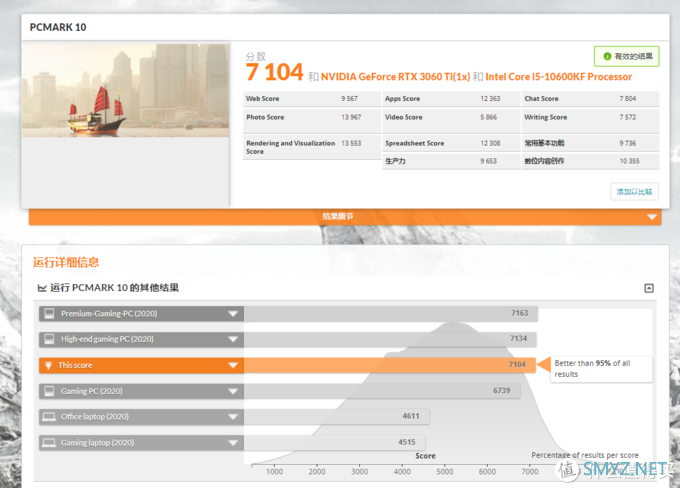Image resolution: width=680 pixels, height=488 pixels.
Task: Click the collapse icon beside 运行 PCMARK 10 section
Action: pyautogui.click(x=649, y=288)
